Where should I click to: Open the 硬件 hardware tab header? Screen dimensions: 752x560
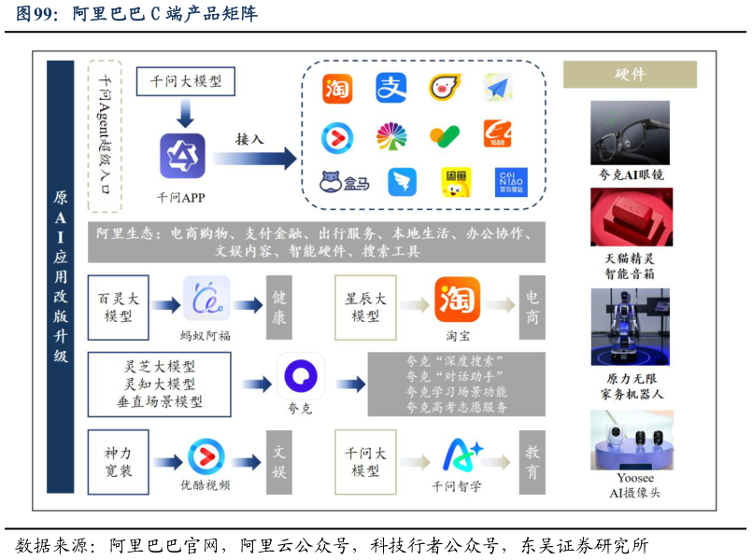click(629, 74)
